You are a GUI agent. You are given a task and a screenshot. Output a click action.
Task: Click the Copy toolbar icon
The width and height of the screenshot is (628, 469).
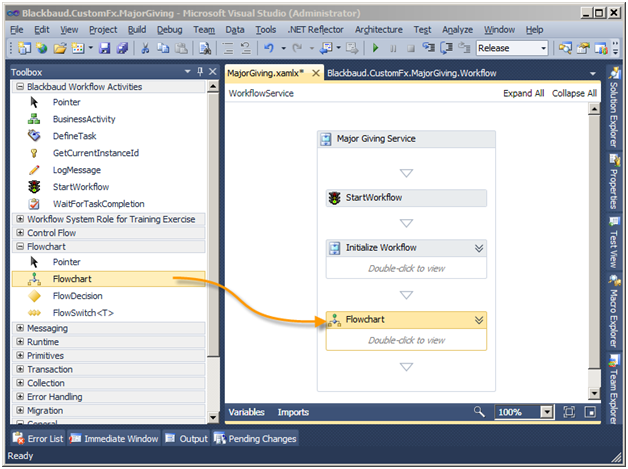click(163, 48)
